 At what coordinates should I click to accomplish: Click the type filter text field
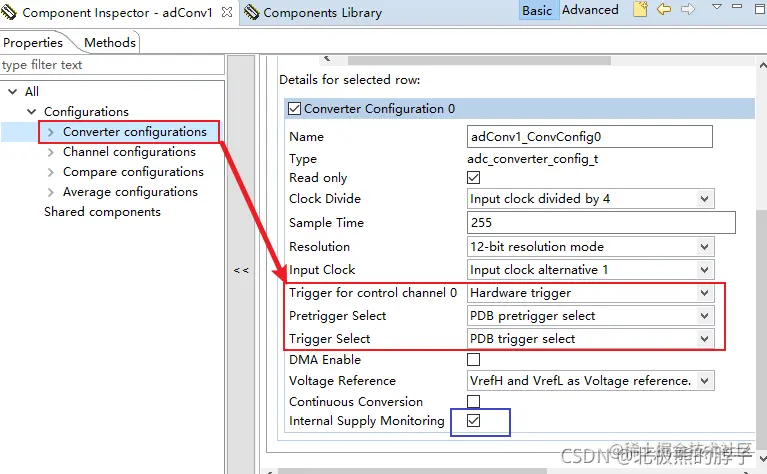click(x=112, y=65)
